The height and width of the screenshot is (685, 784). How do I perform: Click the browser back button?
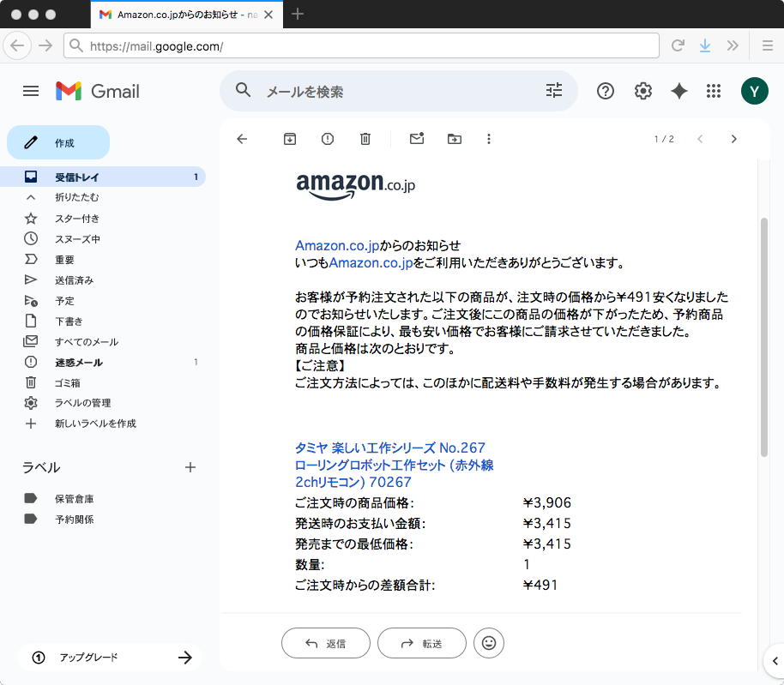(x=17, y=46)
